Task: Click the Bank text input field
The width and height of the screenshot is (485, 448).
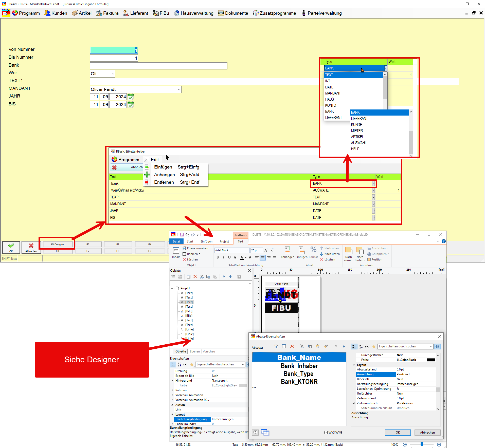Action: pos(159,66)
